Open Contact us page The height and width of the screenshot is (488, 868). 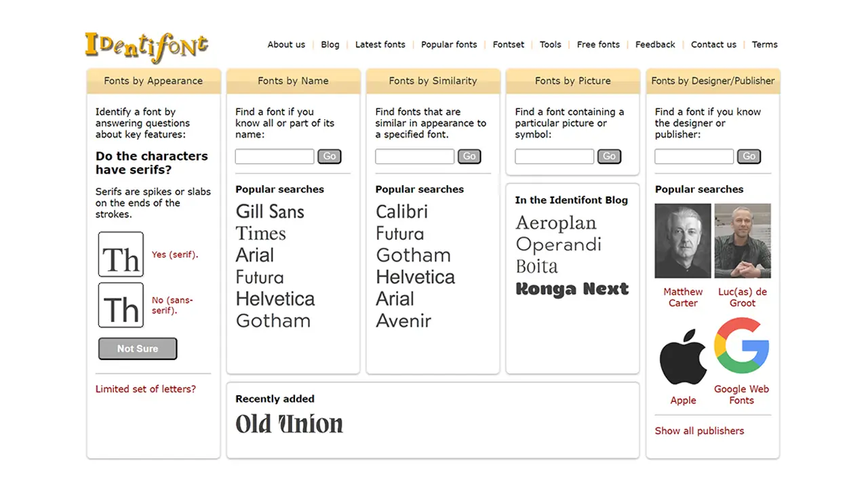(713, 45)
